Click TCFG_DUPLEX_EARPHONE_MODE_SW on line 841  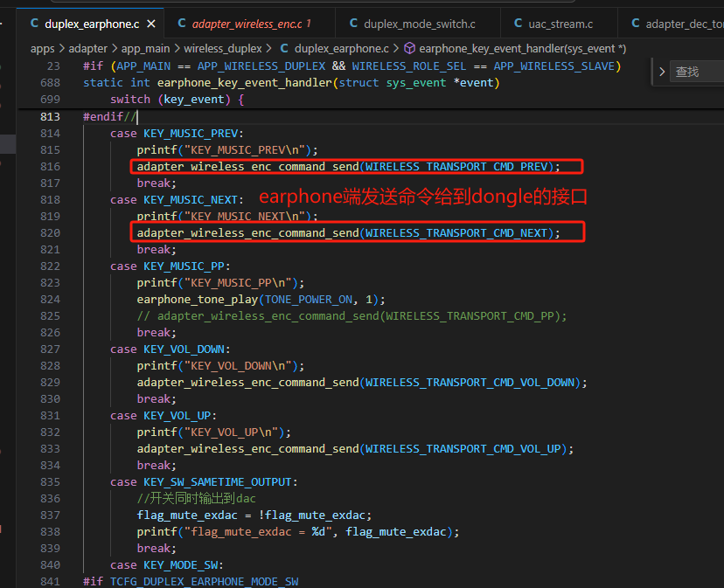(x=204, y=582)
